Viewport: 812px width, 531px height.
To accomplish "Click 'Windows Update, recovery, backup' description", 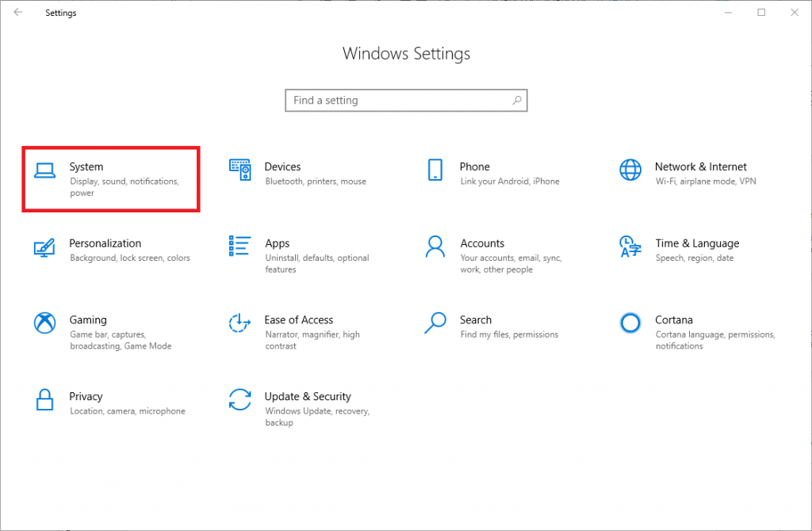I will pos(317,417).
